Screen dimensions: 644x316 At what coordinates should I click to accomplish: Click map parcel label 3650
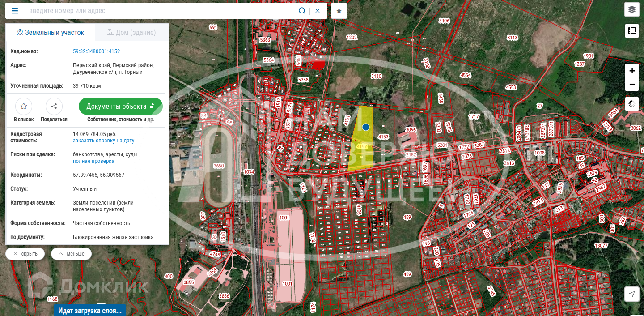(x=219, y=166)
